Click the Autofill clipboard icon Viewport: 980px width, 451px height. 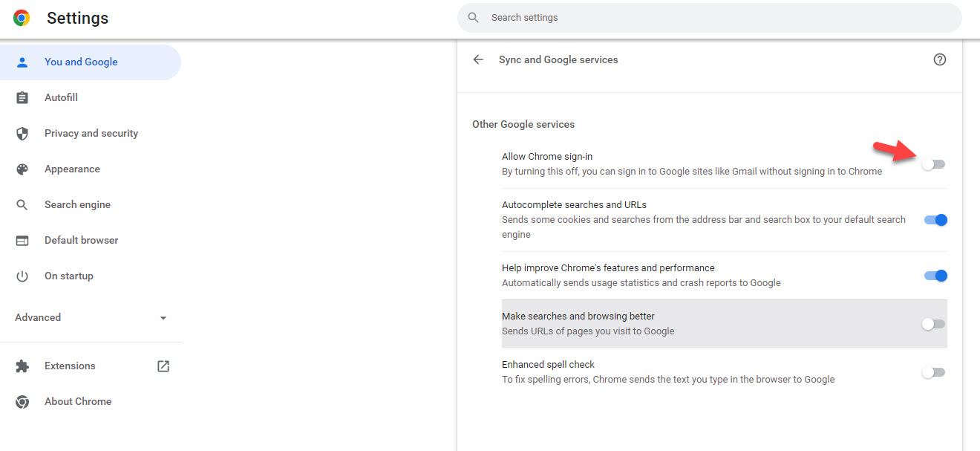[x=22, y=98]
